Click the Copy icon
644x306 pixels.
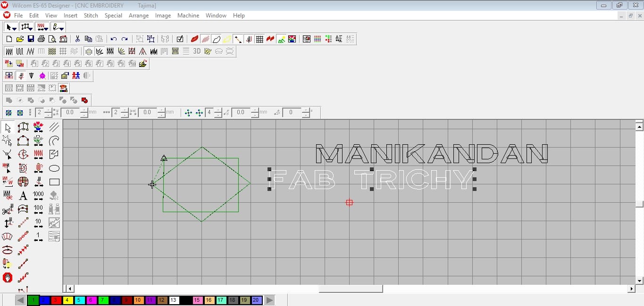tap(88, 39)
